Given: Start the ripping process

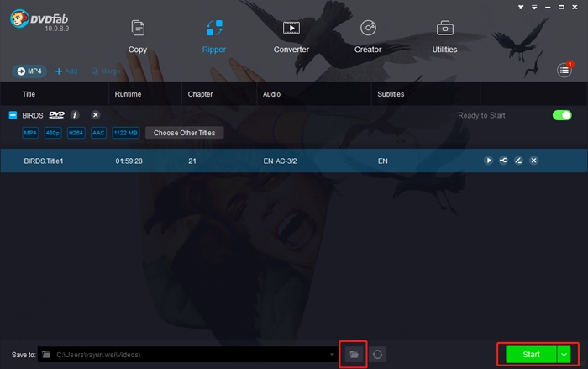Looking at the screenshot, I should 531,355.
